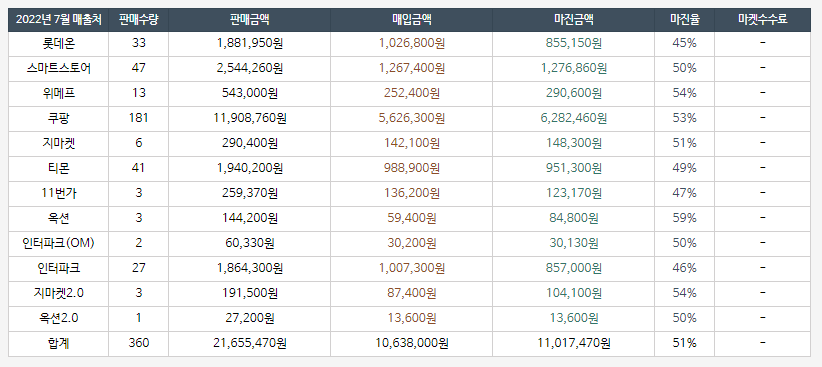Select the 롯데온 row name
The image size is (822, 367).
coord(59,44)
